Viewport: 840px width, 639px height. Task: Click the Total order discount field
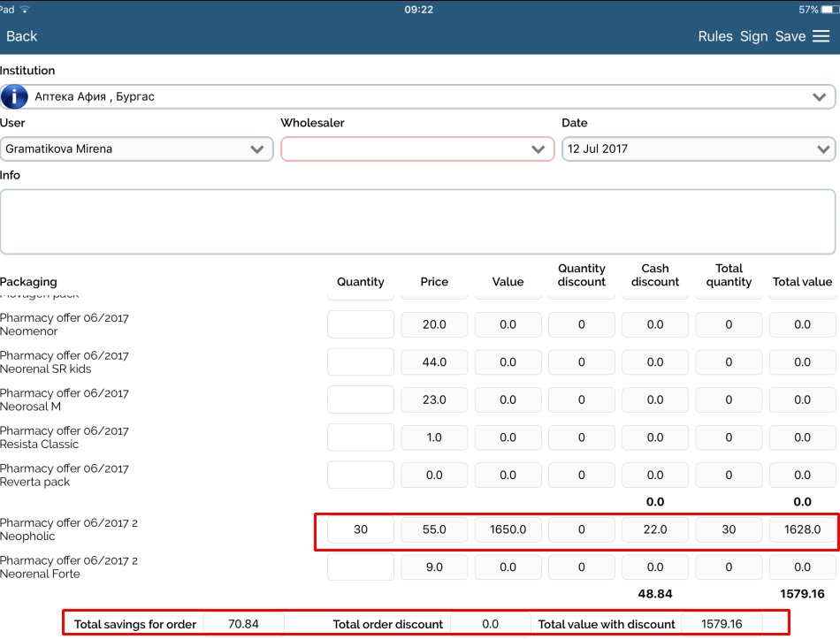point(490,624)
